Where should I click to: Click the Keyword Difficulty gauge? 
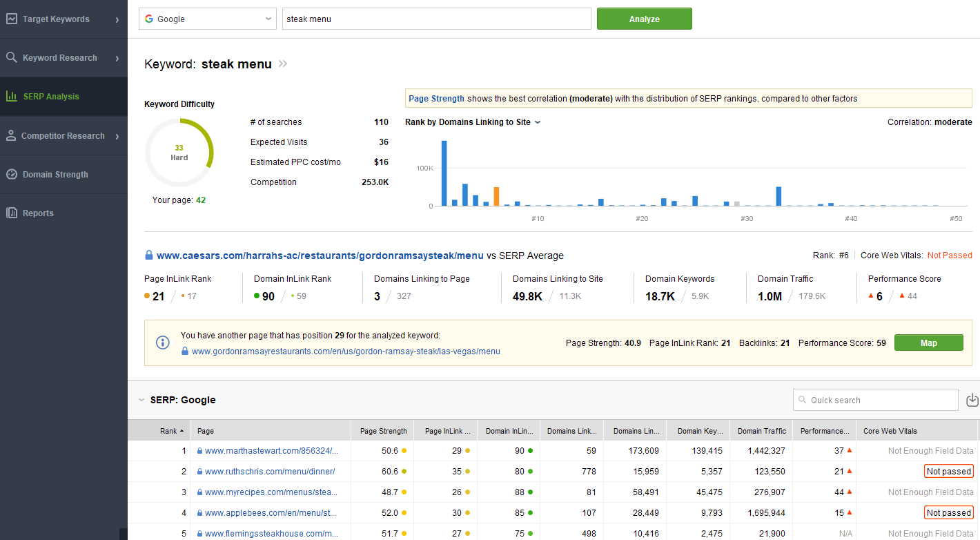[179, 153]
